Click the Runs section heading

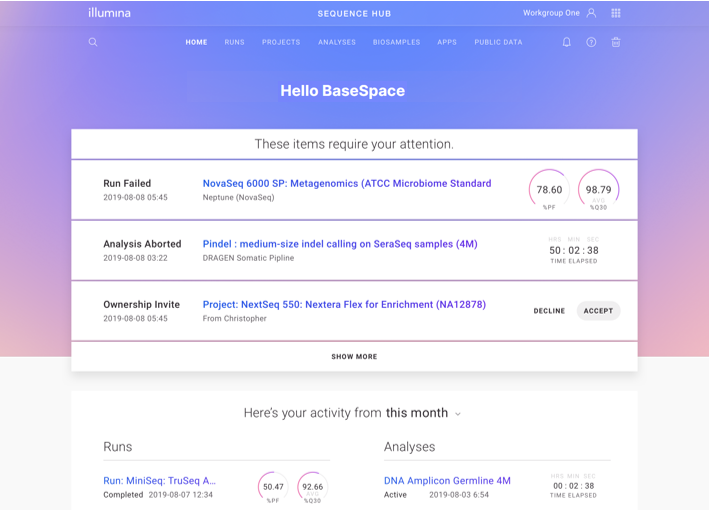[118, 446]
